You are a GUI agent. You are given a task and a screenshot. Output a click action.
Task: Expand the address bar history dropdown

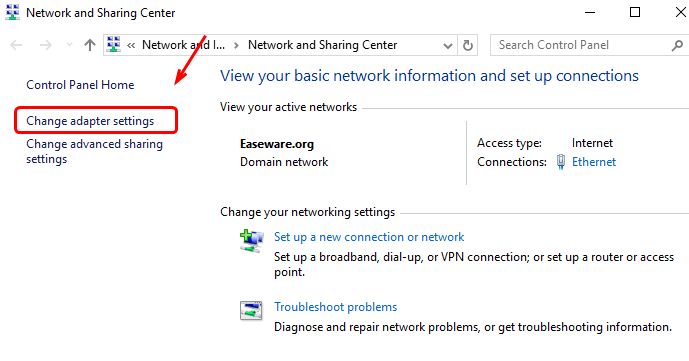[448, 45]
